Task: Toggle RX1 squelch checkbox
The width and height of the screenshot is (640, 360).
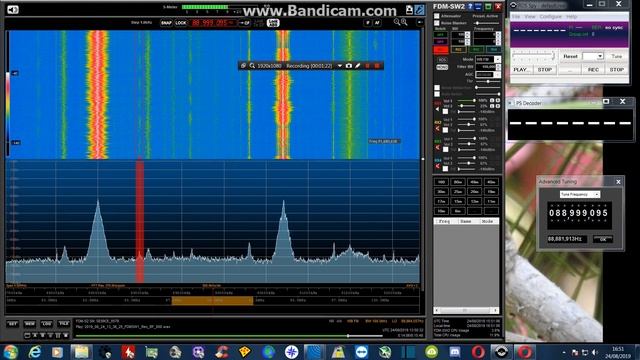Action: point(446,111)
